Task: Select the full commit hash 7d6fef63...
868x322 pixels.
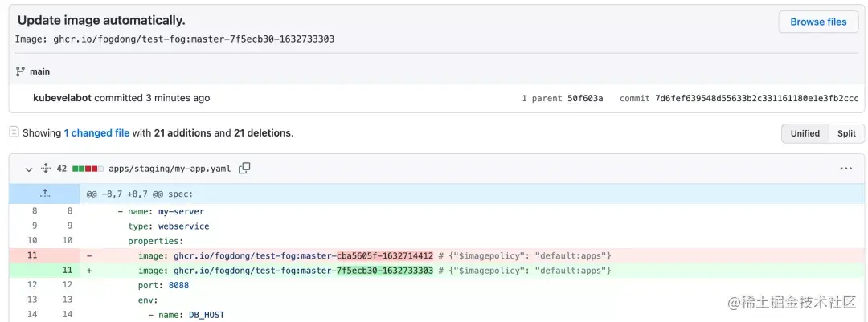Action: pyautogui.click(x=757, y=99)
